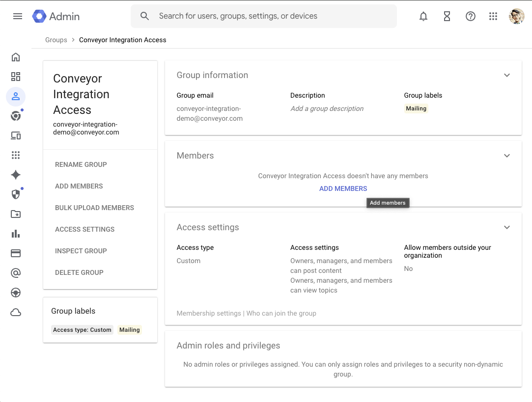Select RENAME GROUP in the side panel
Viewport: 532px width, 402px height.
[x=81, y=164]
